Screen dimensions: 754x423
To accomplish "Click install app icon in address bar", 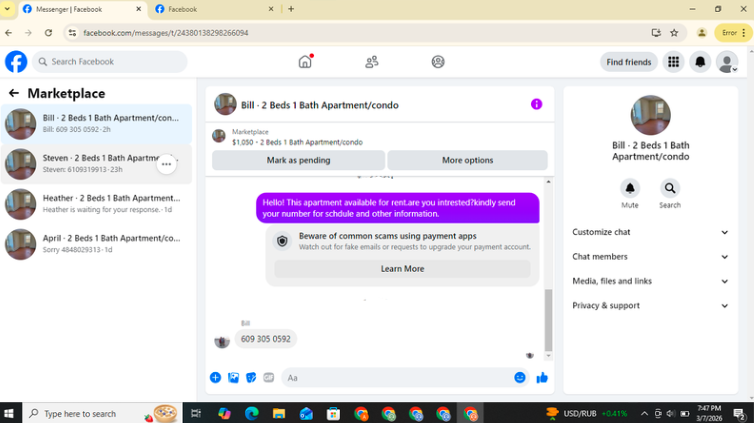I will pos(656,33).
